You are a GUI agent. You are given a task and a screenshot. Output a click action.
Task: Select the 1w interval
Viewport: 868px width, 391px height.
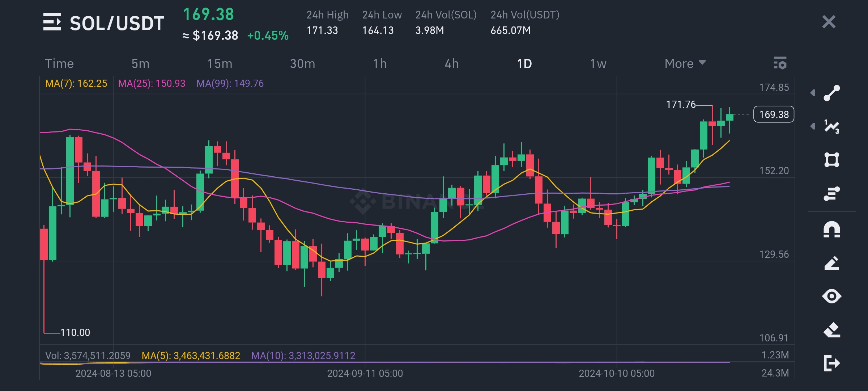coord(598,64)
